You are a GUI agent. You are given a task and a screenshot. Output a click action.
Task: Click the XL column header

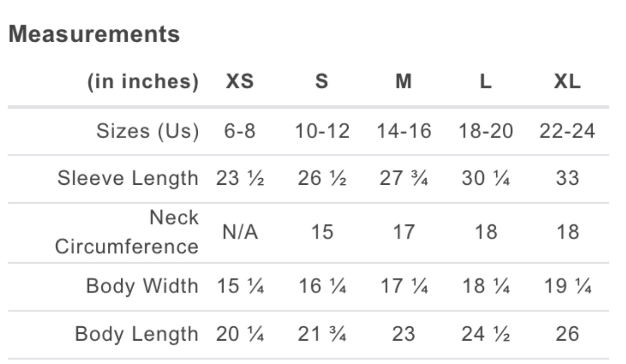coord(567,81)
